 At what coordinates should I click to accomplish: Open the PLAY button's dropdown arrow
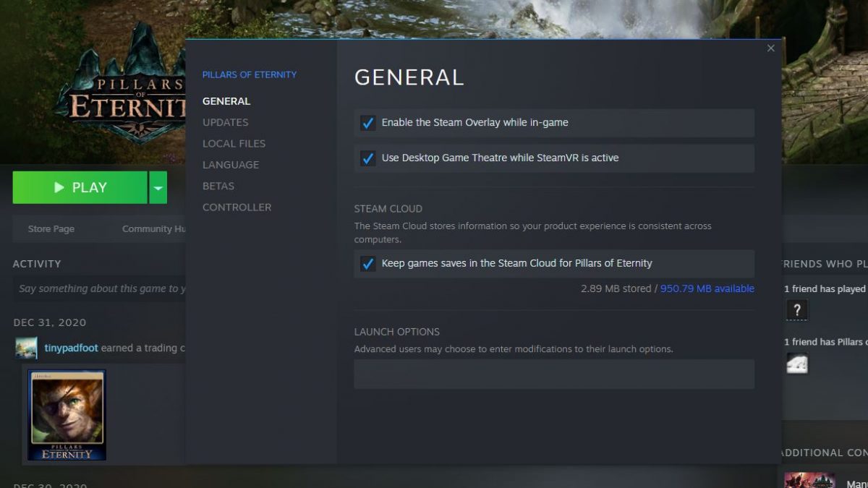pyautogui.click(x=157, y=187)
